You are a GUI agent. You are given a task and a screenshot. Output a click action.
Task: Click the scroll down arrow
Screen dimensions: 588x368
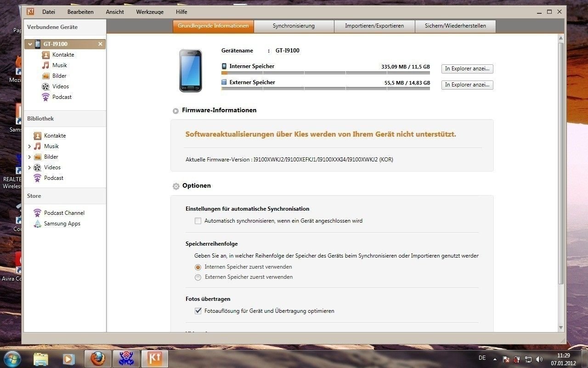click(561, 328)
